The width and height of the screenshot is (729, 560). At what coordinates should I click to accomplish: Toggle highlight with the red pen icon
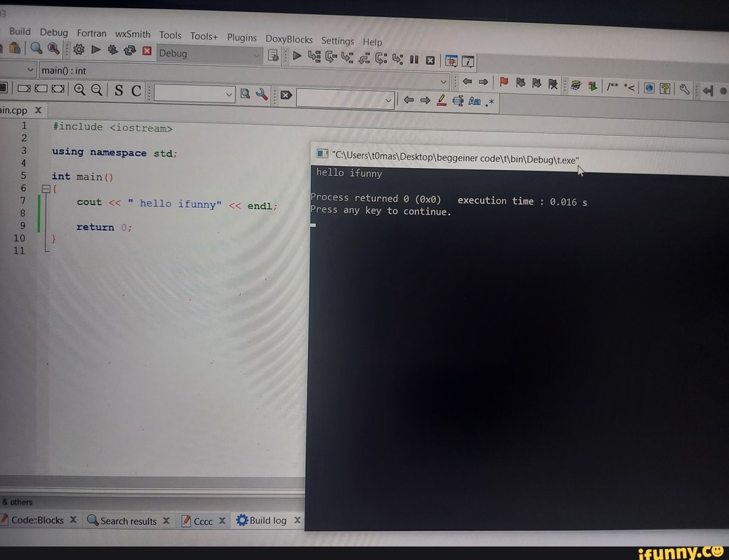[x=441, y=100]
